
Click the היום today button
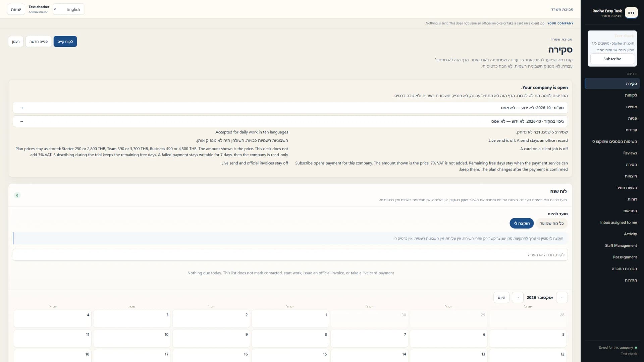click(x=501, y=298)
